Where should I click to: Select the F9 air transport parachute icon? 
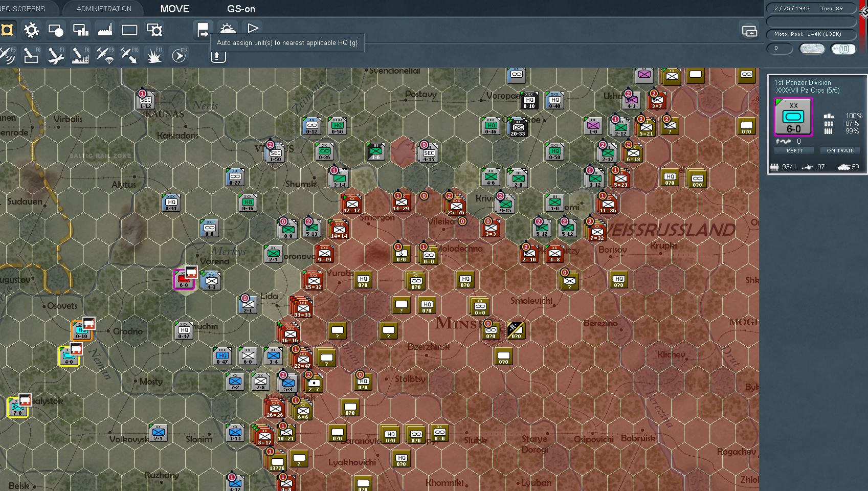105,55
